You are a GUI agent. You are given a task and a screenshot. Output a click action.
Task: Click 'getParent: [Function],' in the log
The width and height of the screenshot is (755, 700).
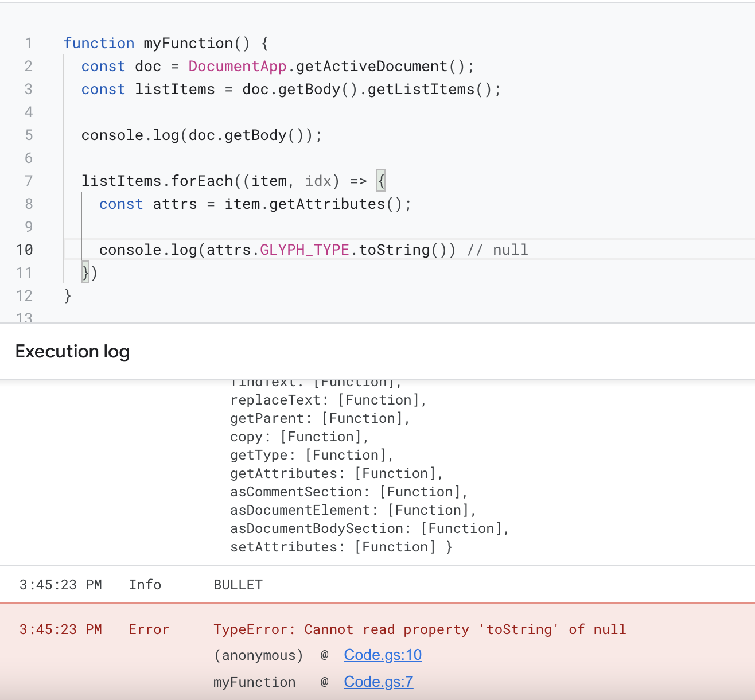pos(321,418)
